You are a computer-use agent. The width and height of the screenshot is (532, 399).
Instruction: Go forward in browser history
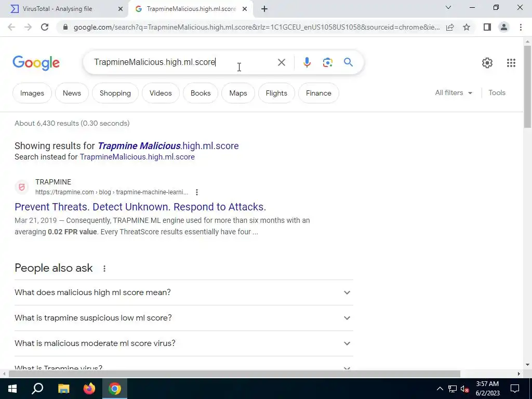click(28, 27)
